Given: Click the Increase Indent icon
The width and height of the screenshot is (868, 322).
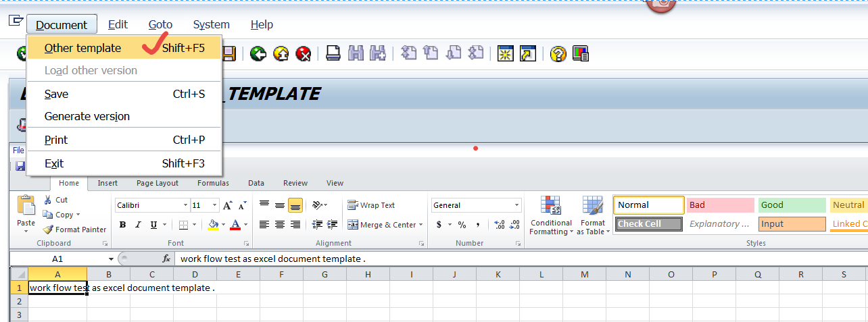Looking at the screenshot, I should [332, 225].
